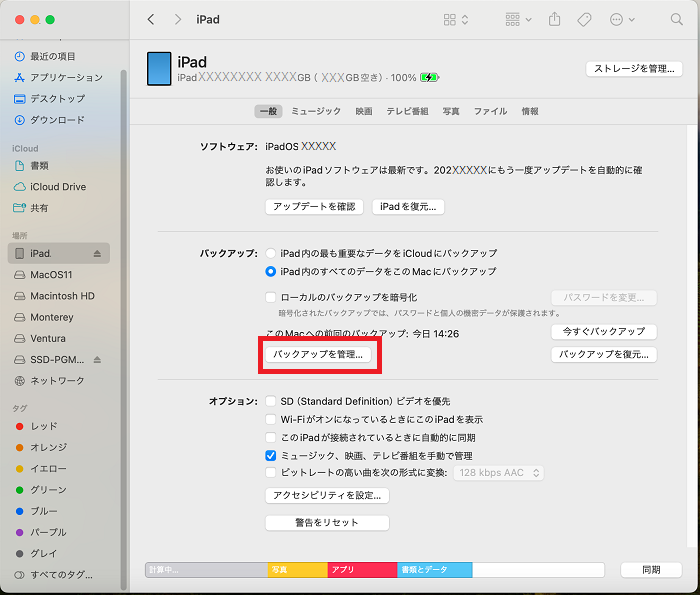
Task: Click the sidebar vertical scrollbar
Action: 124,329
